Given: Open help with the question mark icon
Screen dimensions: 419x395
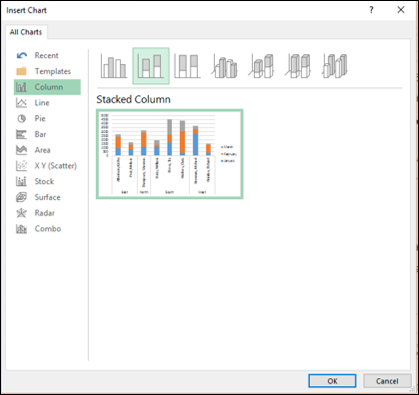Looking at the screenshot, I should 371,10.
